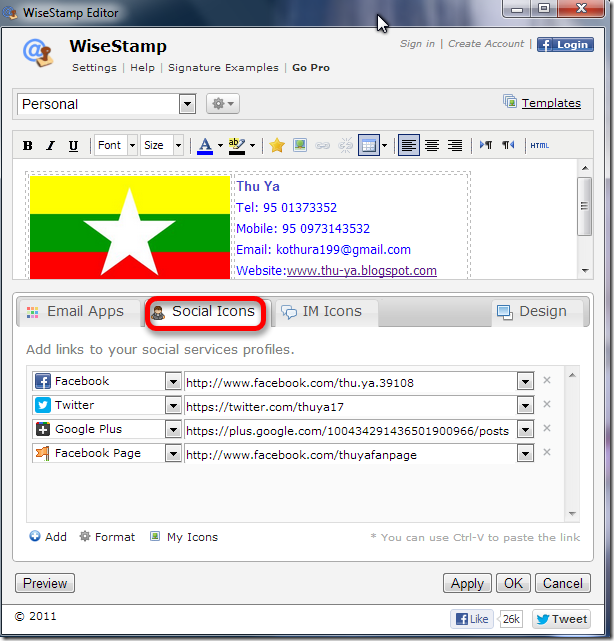Open the Size dropdown
Viewport: 614px width, 641px height.
(161, 145)
